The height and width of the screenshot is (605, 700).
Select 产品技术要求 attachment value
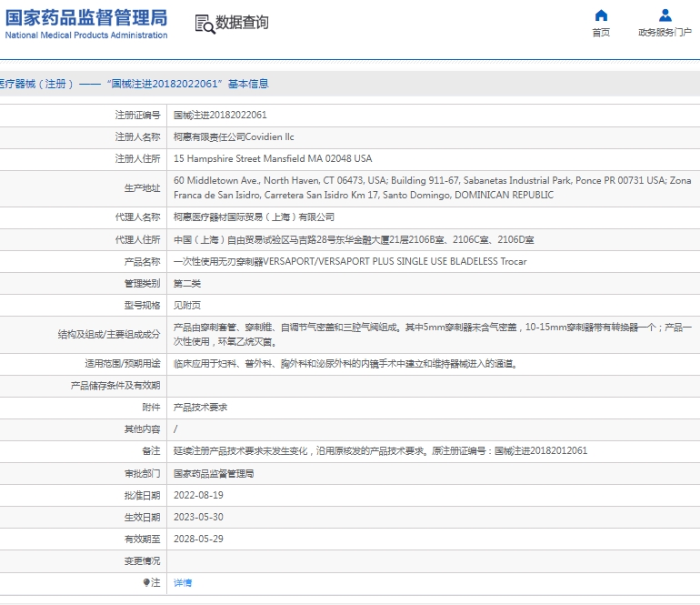point(200,408)
